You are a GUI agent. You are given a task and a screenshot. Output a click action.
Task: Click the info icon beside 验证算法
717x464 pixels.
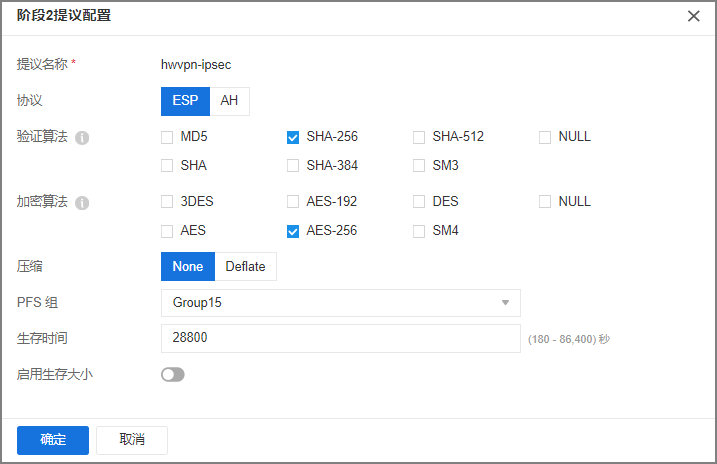tap(82, 138)
